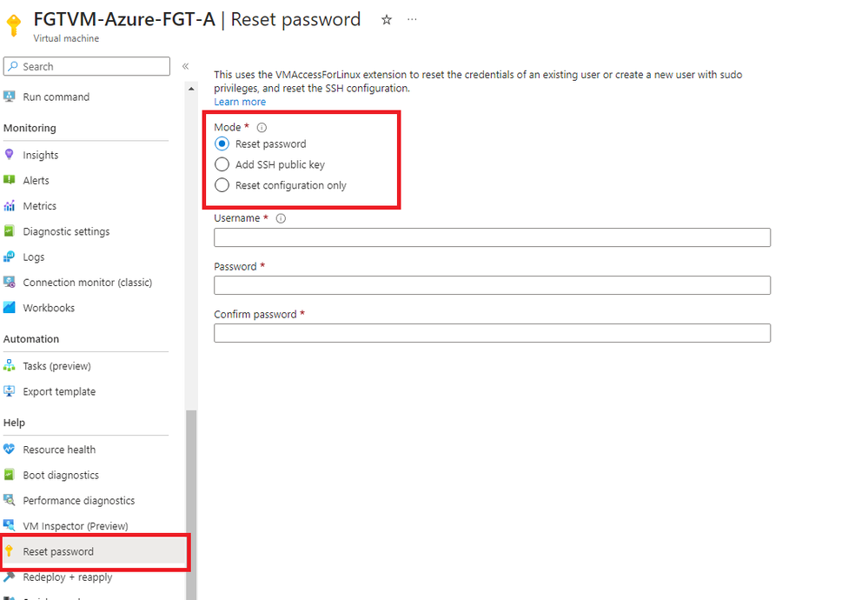This screenshot has width=868, height=600.
Task: Favorite this page with the star icon
Action: click(387, 20)
